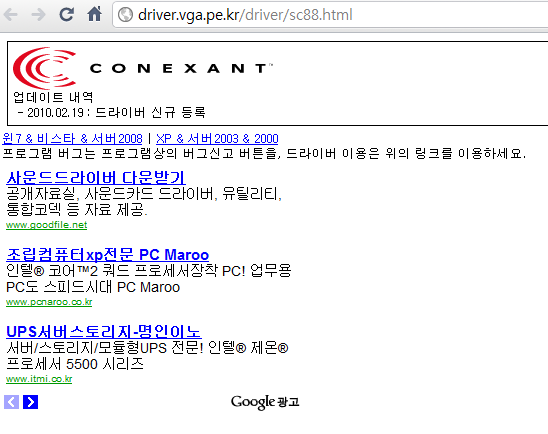This screenshot has width=548, height=434.
Task: Visit the www.goodfile.net link
Action: pyautogui.click(x=46, y=225)
